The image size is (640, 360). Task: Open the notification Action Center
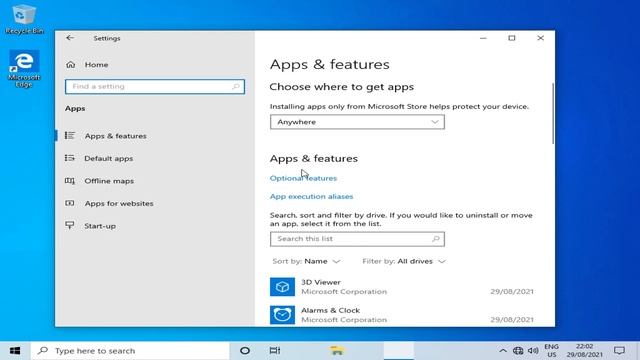pyautogui.click(x=620, y=351)
